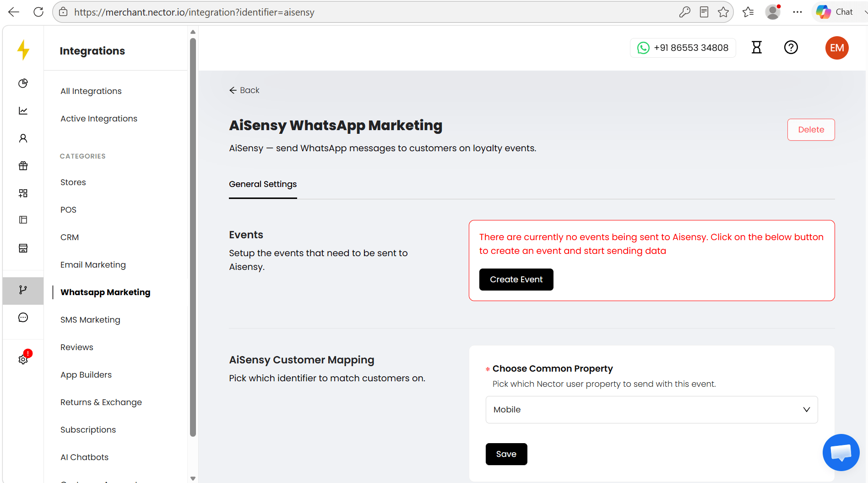The height and width of the screenshot is (483, 868).
Task: Open the chat bubble icon in sidebar
Action: [x=23, y=318]
